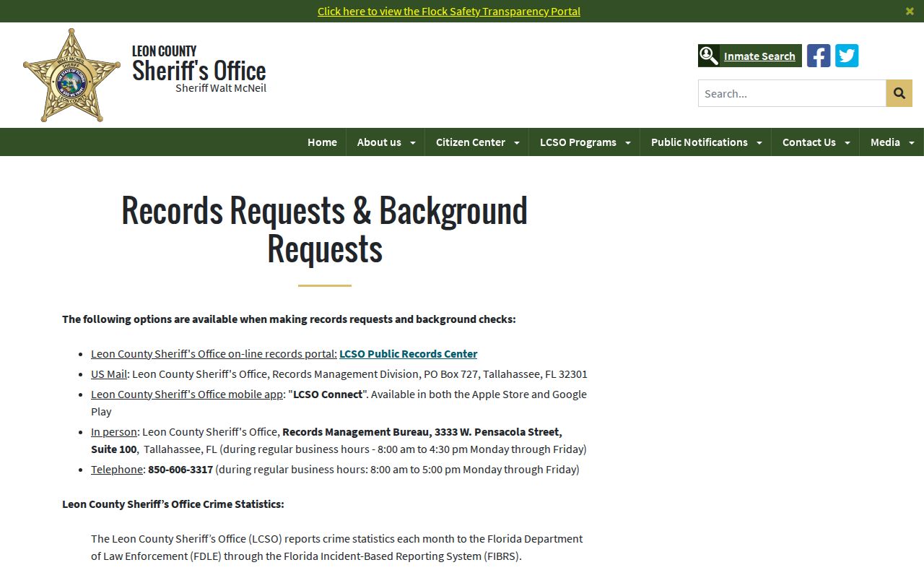924x578 pixels.
Task: Open the Media menu
Action: [885, 142]
